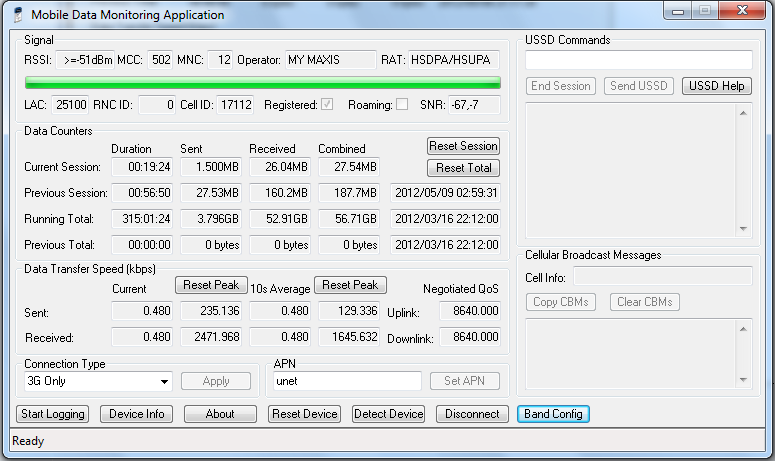Click Reset Peak beside 10s Average
The image size is (775, 461).
point(350,285)
